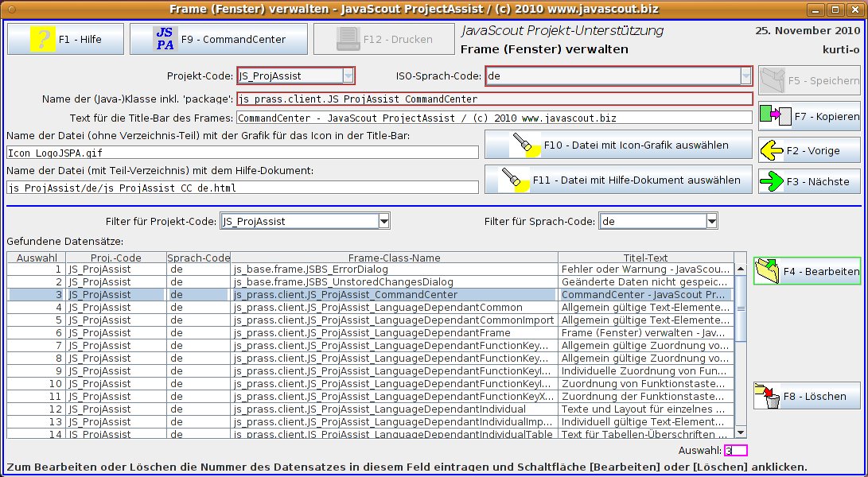Click the F8 Löschen trash icon
868x477 pixels.
pyautogui.click(x=768, y=395)
